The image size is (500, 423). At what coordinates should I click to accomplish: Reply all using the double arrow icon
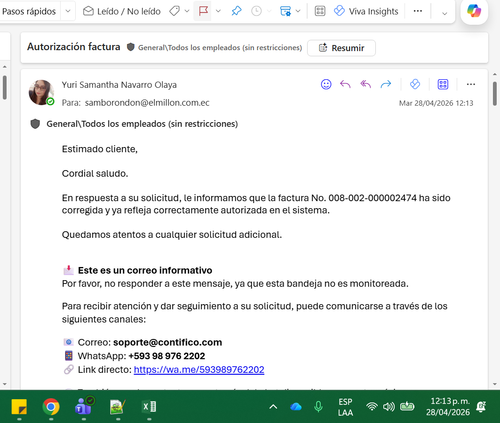366,84
